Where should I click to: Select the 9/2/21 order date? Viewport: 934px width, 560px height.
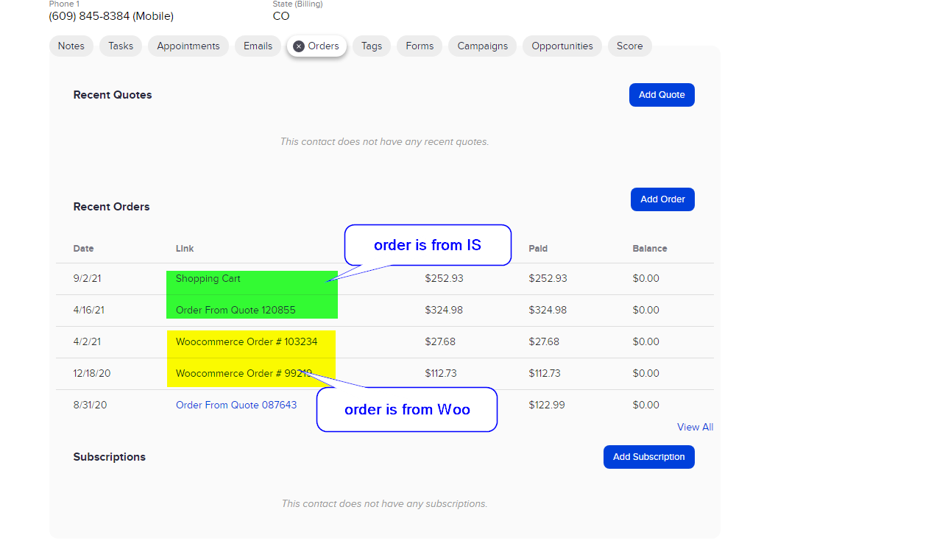tap(87, 279)
